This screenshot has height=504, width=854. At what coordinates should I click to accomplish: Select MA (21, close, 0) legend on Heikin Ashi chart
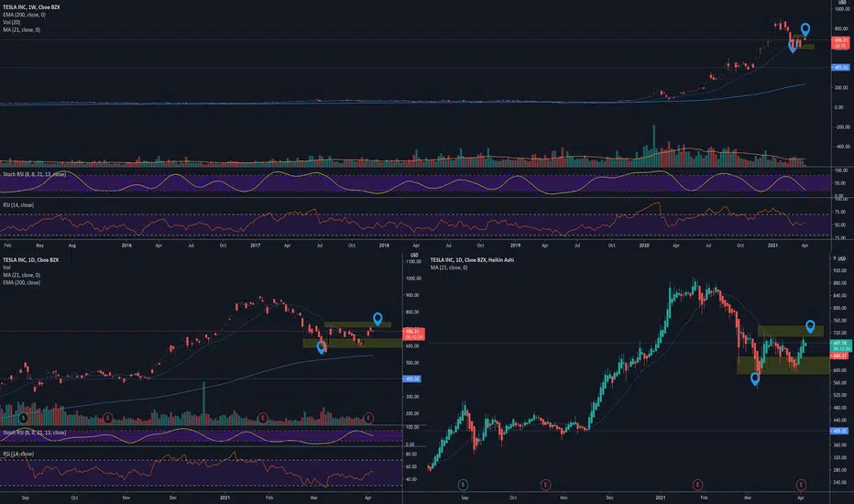pyautogui.click(x=449, y=268)
